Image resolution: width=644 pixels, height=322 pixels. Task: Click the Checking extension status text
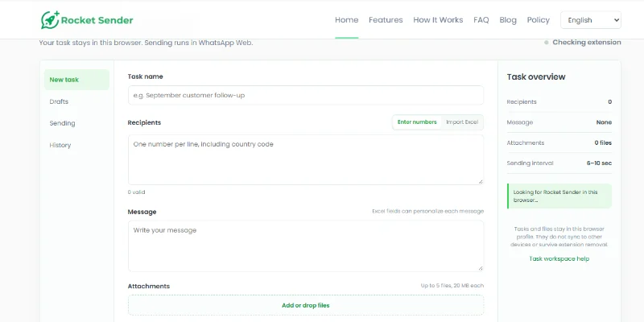coord(587,43)
